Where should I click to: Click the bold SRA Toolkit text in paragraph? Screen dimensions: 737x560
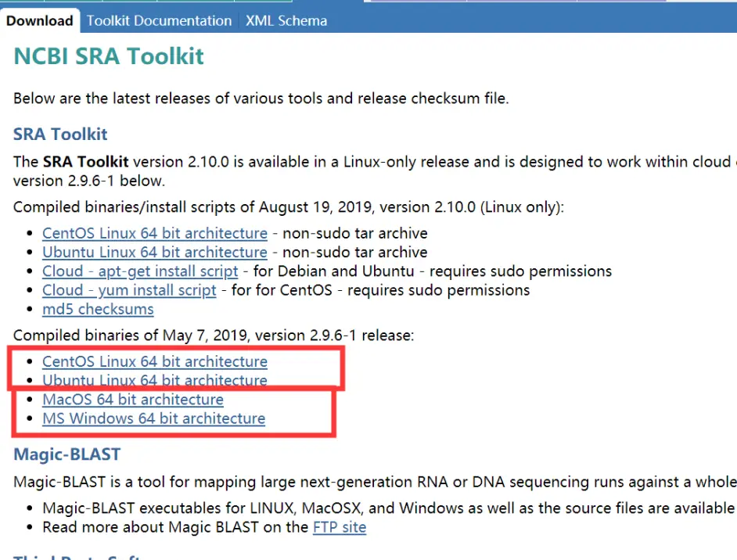coord(85,162)
